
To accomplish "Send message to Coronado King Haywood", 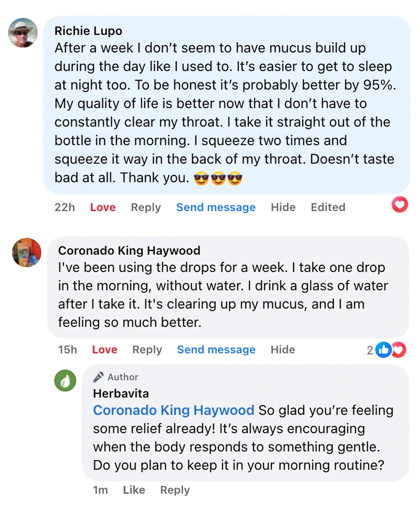I will coord(216,350).
